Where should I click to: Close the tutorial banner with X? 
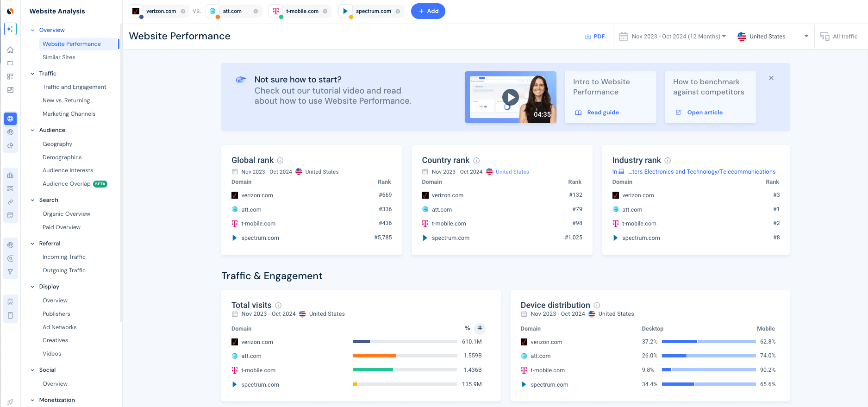click(771, 78)
